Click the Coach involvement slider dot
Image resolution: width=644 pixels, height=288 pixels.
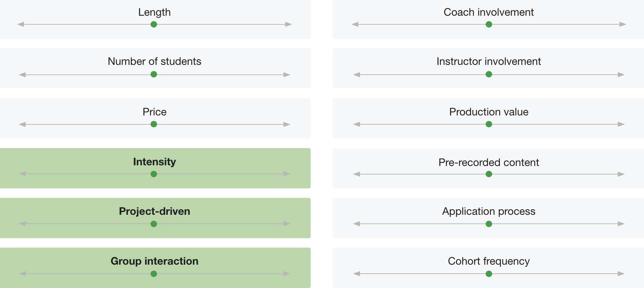(x=489, y=24)
